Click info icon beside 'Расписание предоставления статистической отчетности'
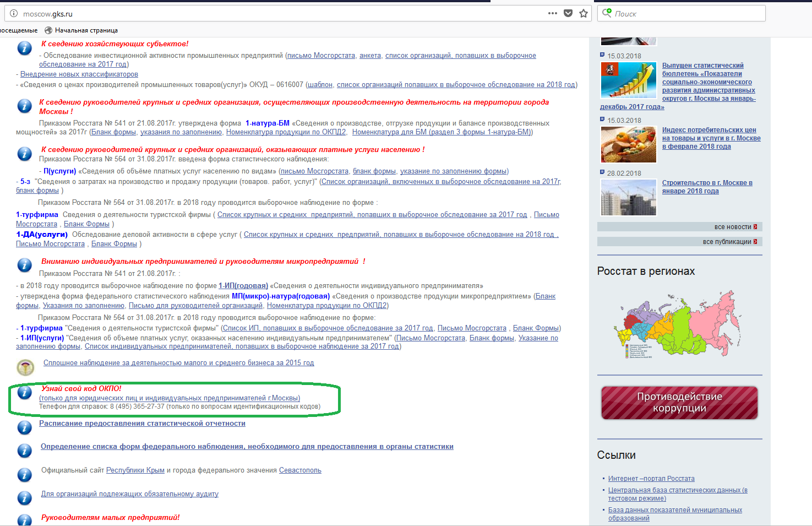 click(x=25, y=427)
